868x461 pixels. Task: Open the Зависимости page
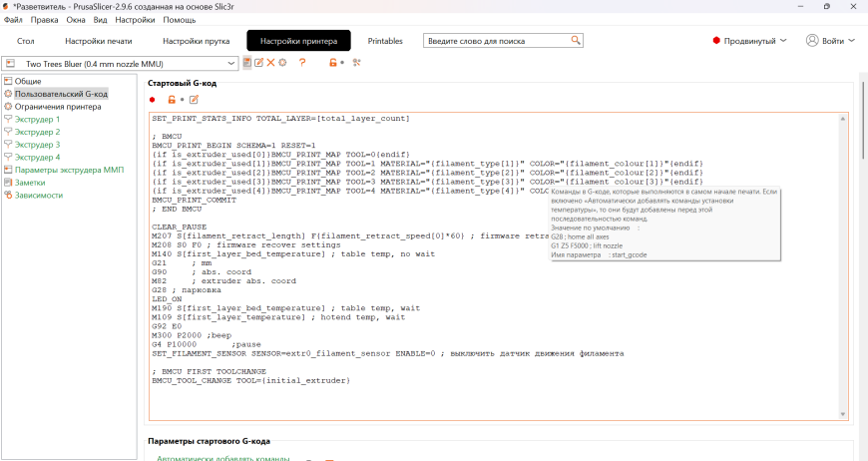(39, 196)
